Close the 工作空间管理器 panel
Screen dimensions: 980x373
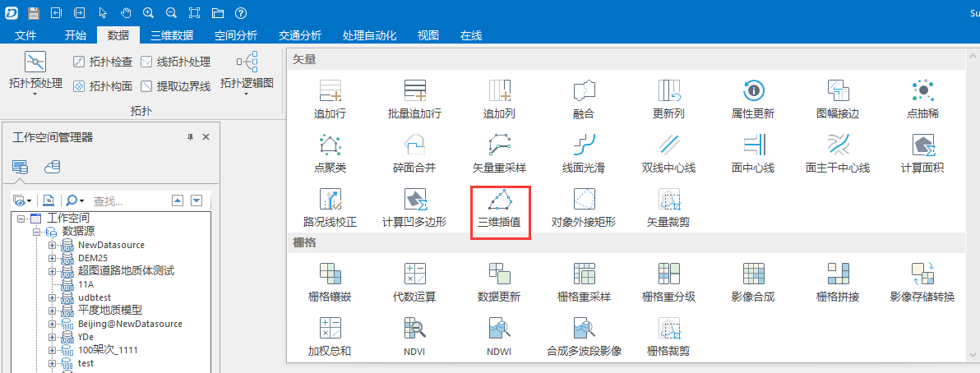[x=206, y=137]
